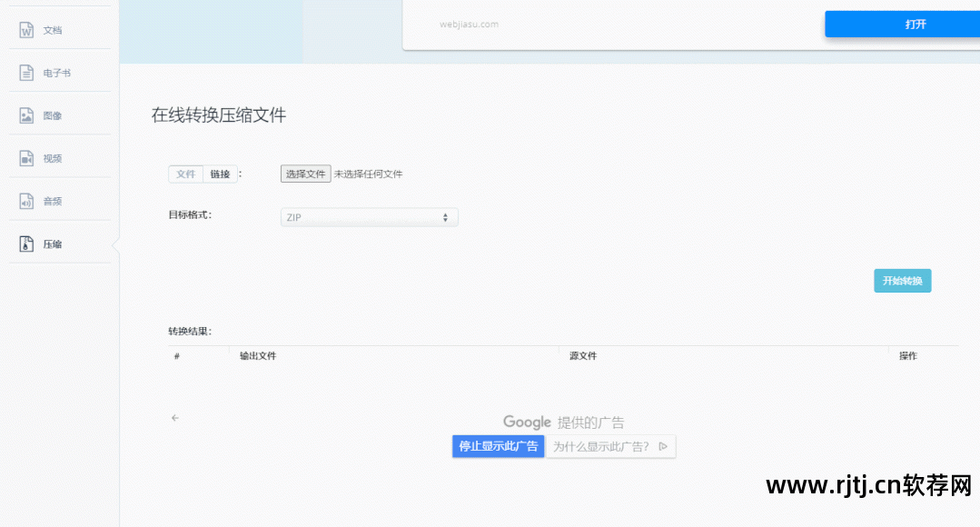Click the 文档 document icon in sidebar
Image resolution: width=980 pixels, height=527 pixels.
[x=26, y=30]
